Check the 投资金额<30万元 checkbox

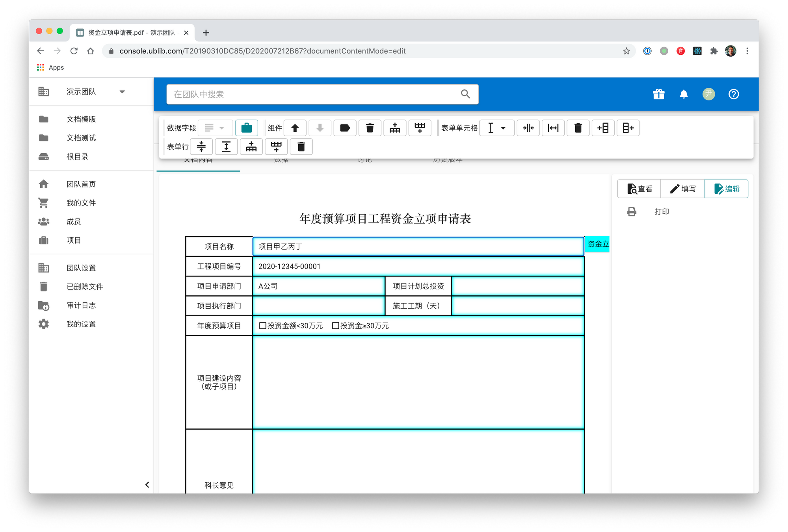coord(263,326)
